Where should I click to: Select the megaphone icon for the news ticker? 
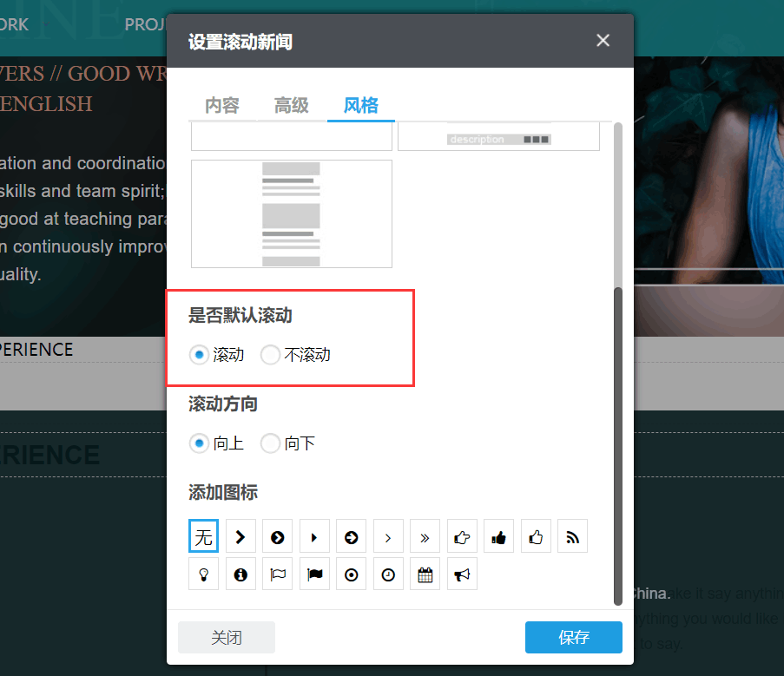462,574
